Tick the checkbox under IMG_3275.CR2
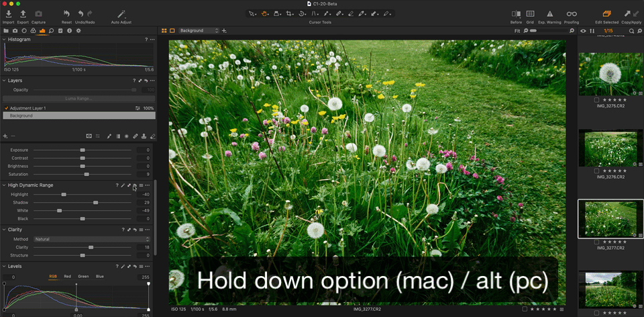Image resolution: width=644 pixels, height=317 pixels. tap(596, 100)
